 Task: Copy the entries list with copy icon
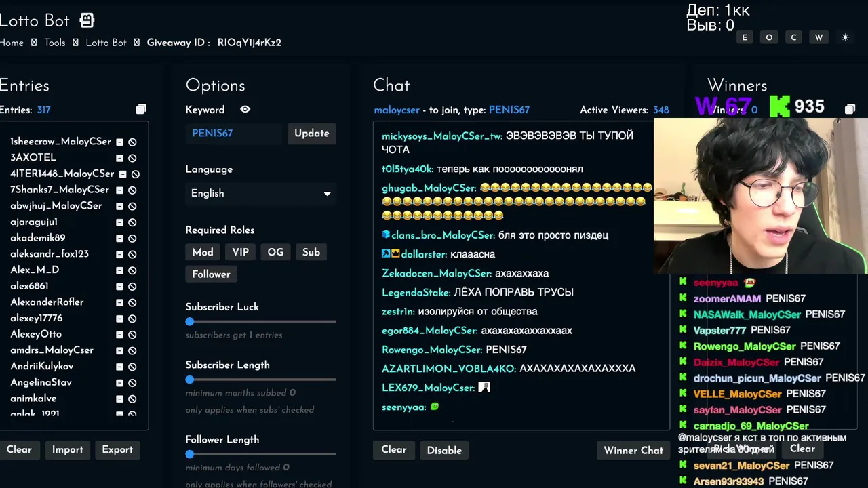[x=141, y=109]
